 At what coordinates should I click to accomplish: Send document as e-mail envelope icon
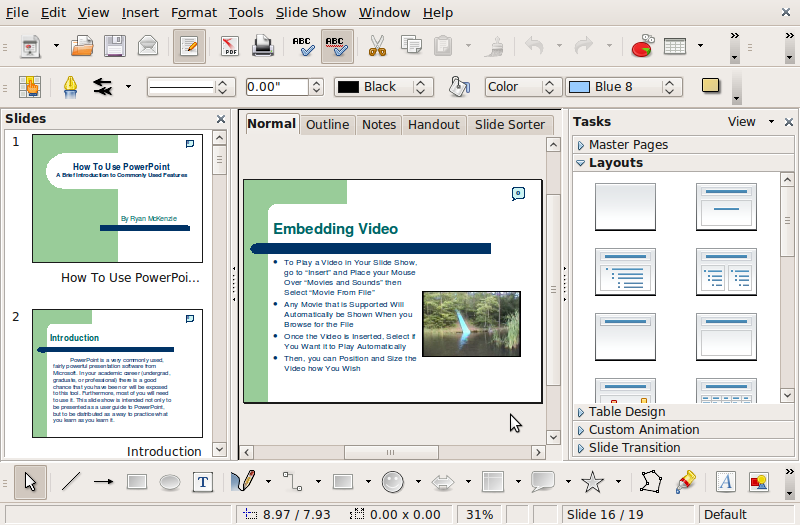[148, 46]
